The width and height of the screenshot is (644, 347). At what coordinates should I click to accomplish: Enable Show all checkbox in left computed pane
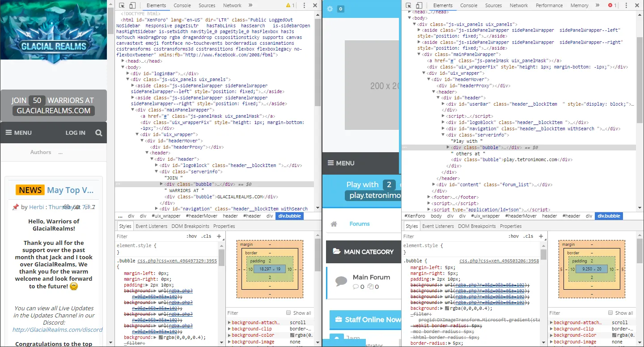pos(289,313)
